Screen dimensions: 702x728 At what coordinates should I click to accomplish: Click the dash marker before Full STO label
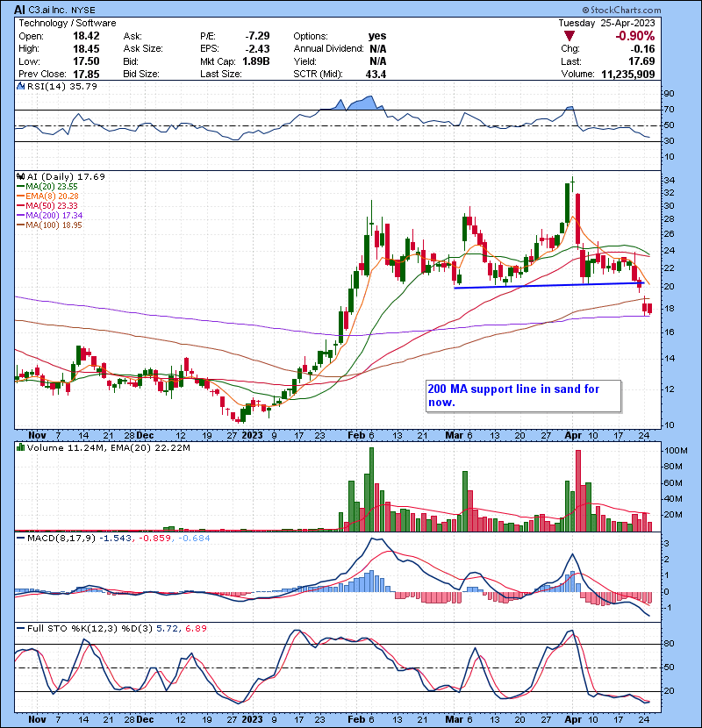tap(20, 629)
